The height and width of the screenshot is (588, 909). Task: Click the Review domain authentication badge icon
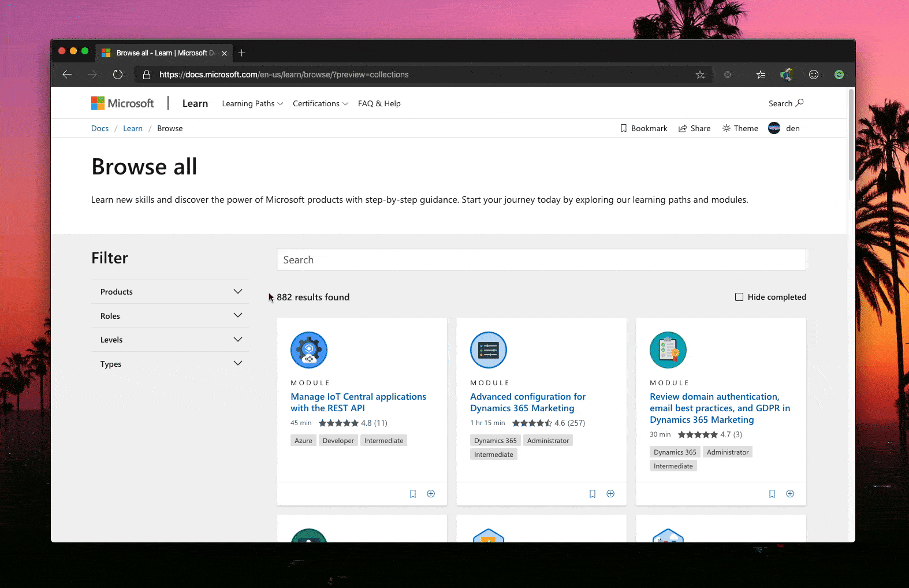[x=668, y=350]
